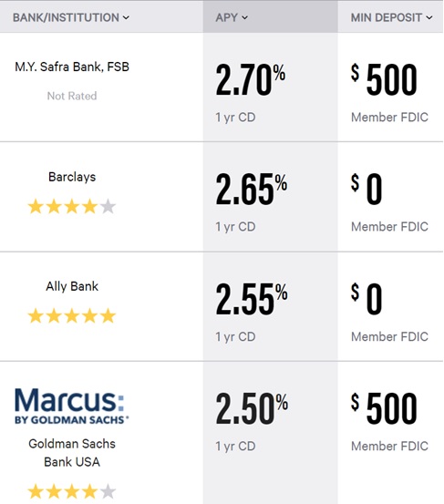Open Ally Bank listing
The image size is (444, 504).
coord(72,286)
